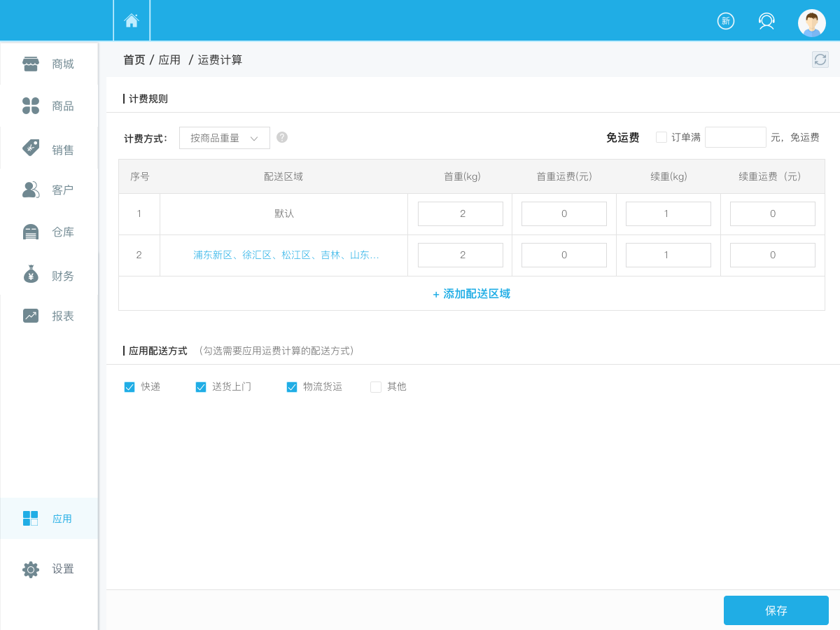Select the 财务 (Finance) sidebar icon

(49, 275)
